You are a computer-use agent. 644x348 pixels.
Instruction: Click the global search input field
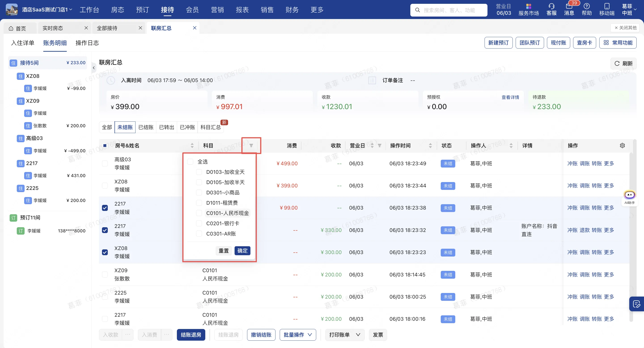point(449,10)
